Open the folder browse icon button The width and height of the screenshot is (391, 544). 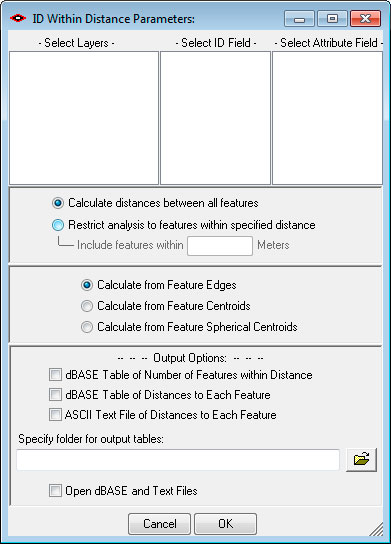(361, 459)
